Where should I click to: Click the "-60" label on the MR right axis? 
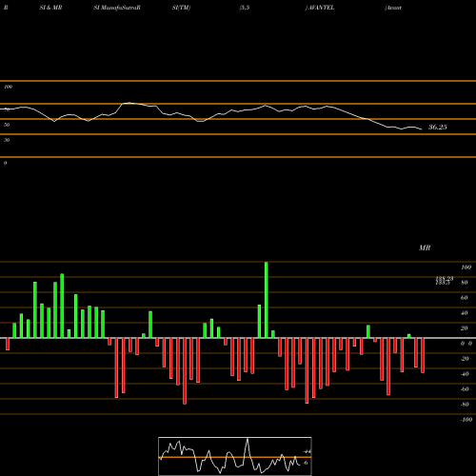click(465, 389)
